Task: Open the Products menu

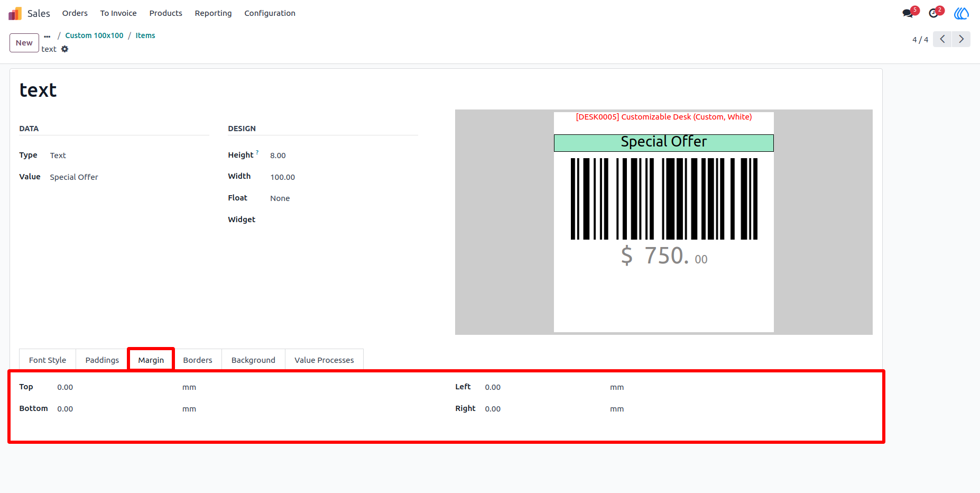Action: coord(165,13)
